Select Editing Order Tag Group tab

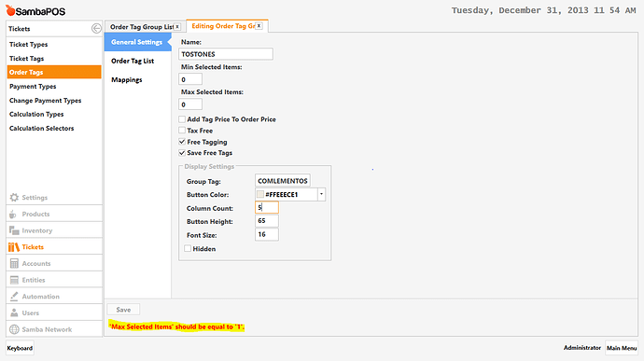click(223, 26)
